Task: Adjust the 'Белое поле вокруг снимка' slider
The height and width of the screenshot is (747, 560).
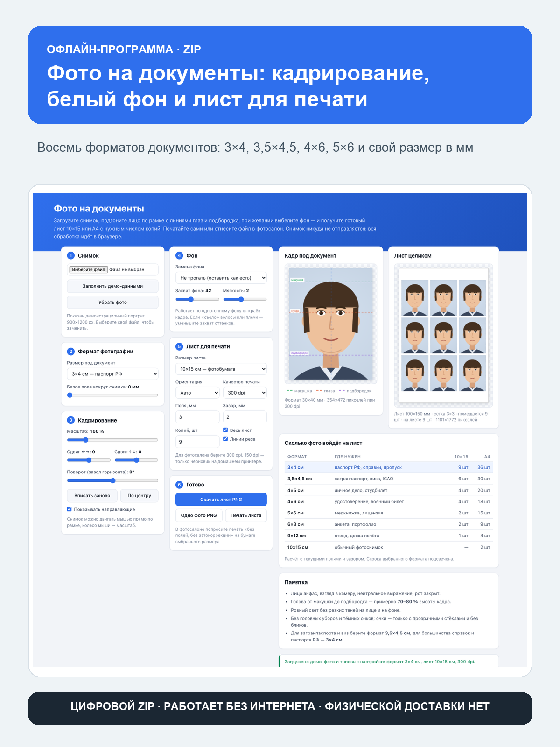Action: pyautogui.click(x=112, y=395)
